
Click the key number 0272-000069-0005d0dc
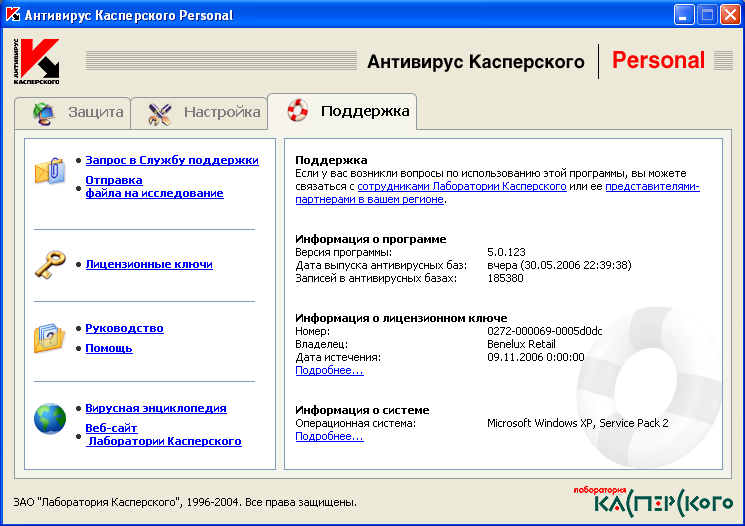[x=544, y=331]
